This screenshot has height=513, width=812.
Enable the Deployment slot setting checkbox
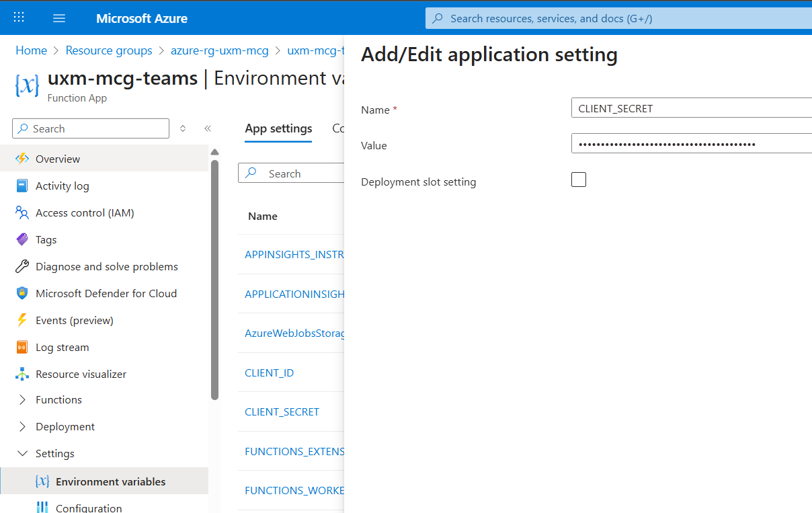578,180
